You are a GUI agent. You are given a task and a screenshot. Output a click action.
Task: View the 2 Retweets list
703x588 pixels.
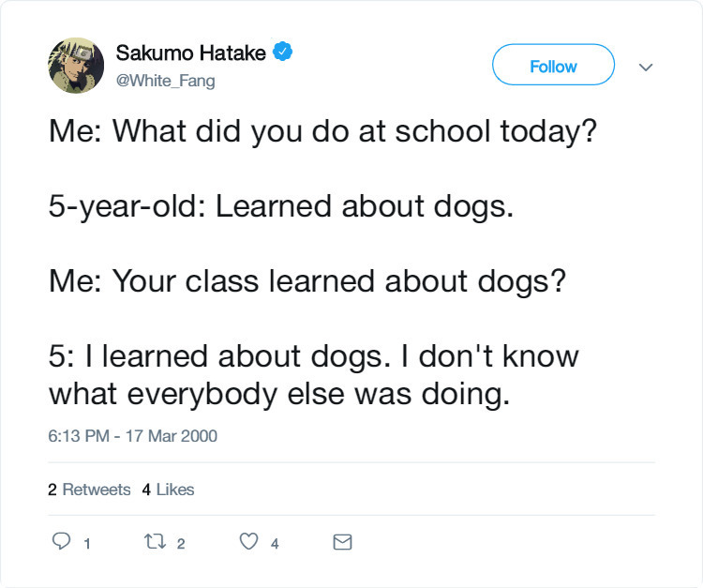coord(89,489)
